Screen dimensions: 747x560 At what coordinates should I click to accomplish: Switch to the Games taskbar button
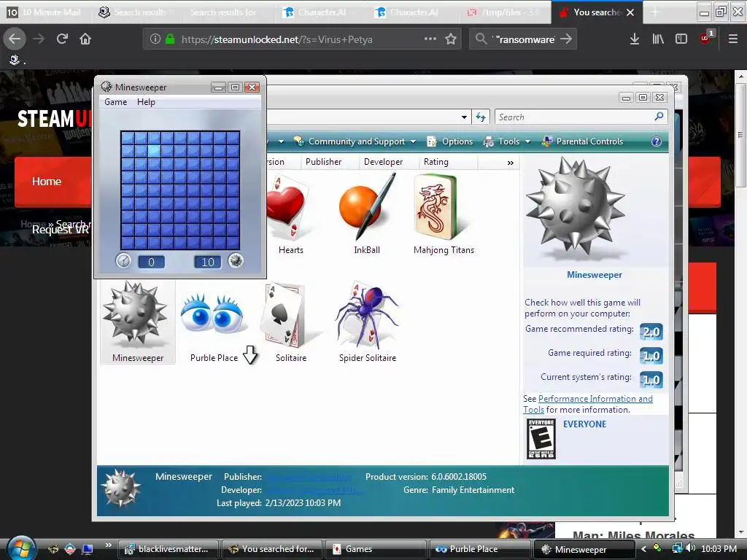(x=376, y=549)
